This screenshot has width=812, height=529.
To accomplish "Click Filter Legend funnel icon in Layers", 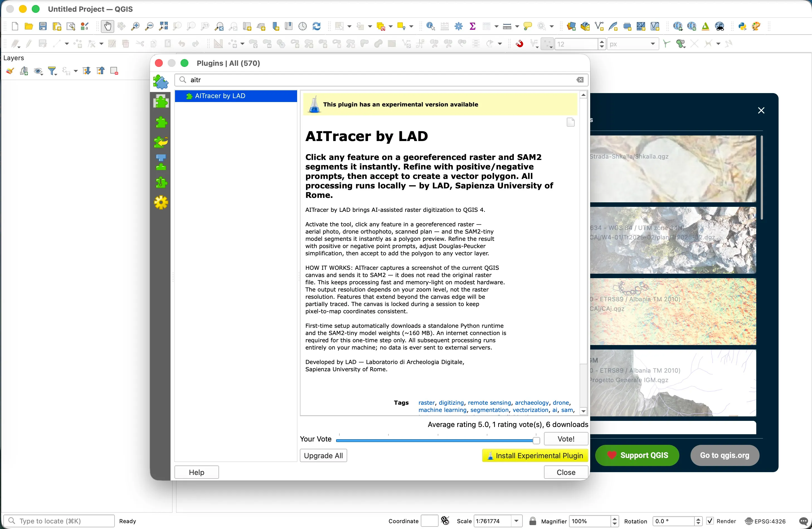I will pos(53,71).
